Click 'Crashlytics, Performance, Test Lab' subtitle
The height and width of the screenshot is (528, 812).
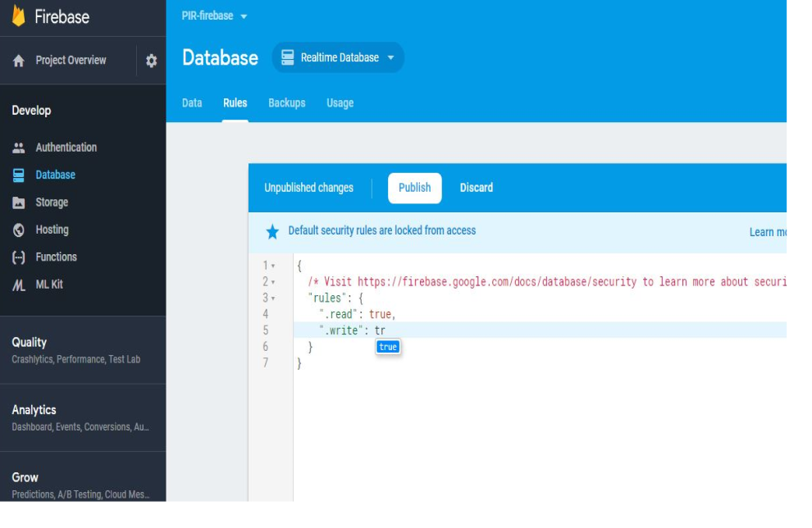coord(76,360)
